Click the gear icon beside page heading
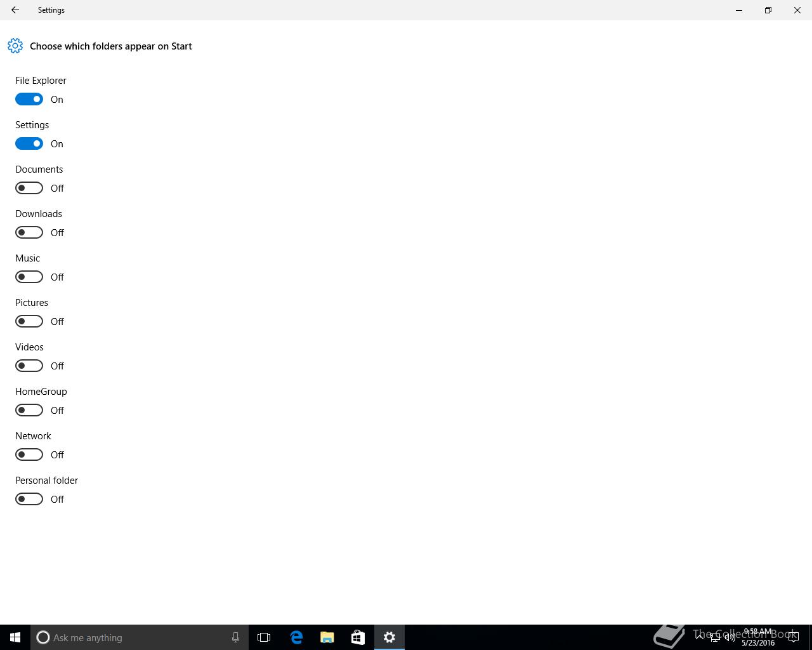 click(x=15, y=46)
